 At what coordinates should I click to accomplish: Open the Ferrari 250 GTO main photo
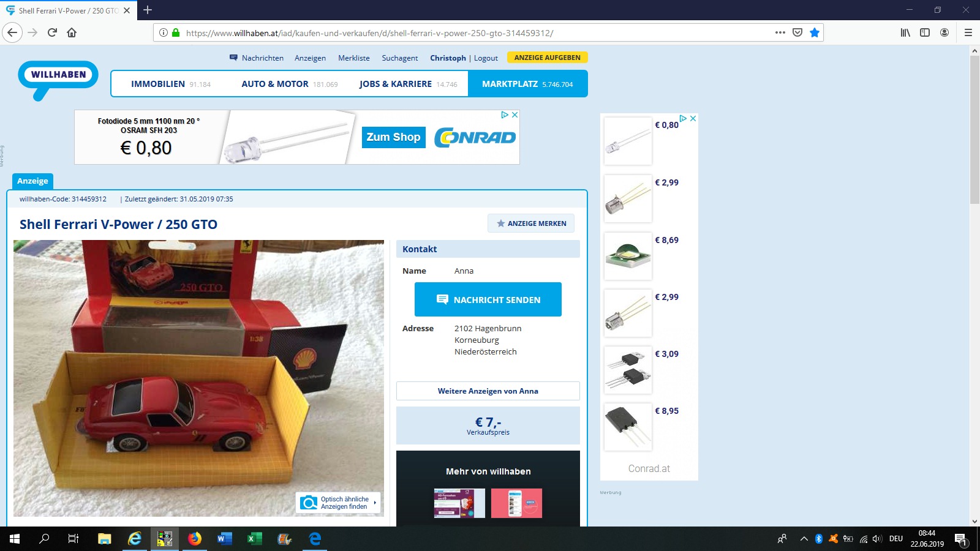tap(198, 378)
